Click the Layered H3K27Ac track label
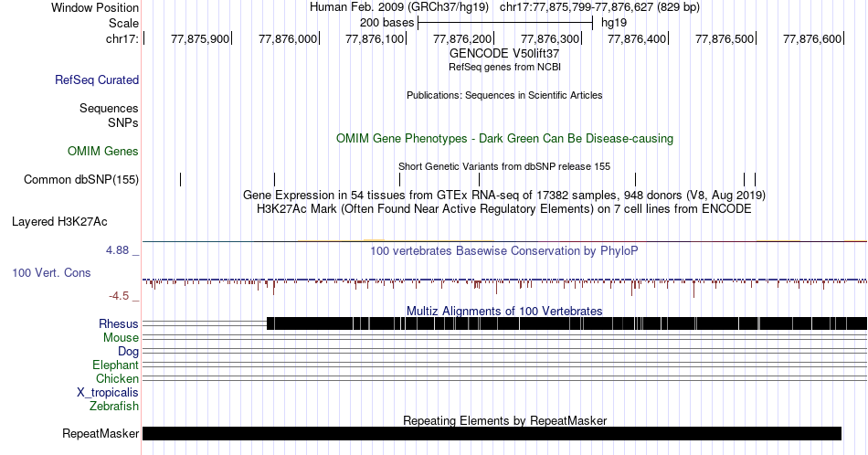Image resolution: width=868 pixels, height=455 pixels. (59, 221)
